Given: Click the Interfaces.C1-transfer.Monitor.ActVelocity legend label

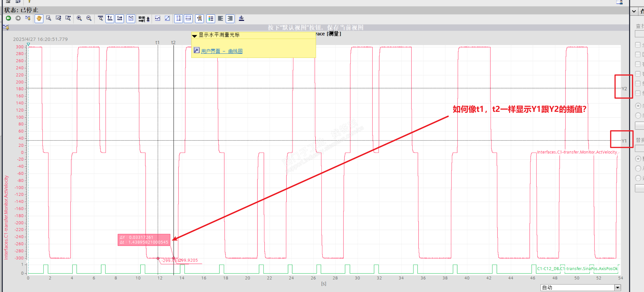Looking at the screenshot, I should coord(577,152).
